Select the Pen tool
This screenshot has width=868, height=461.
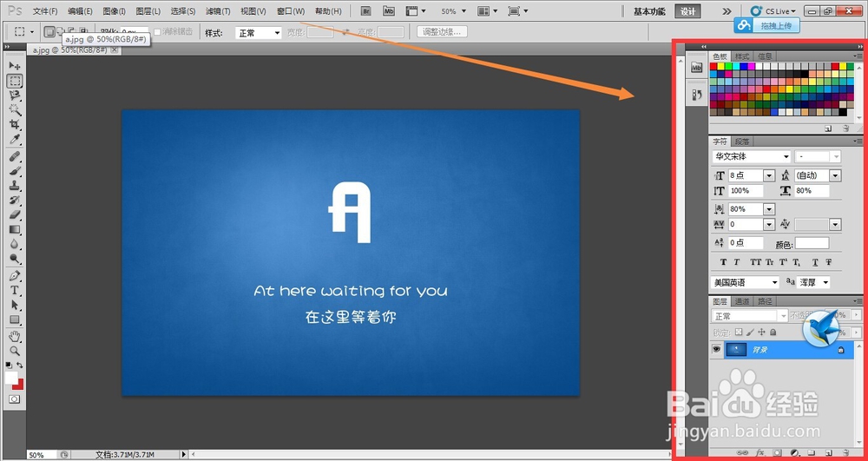point(15,275)
